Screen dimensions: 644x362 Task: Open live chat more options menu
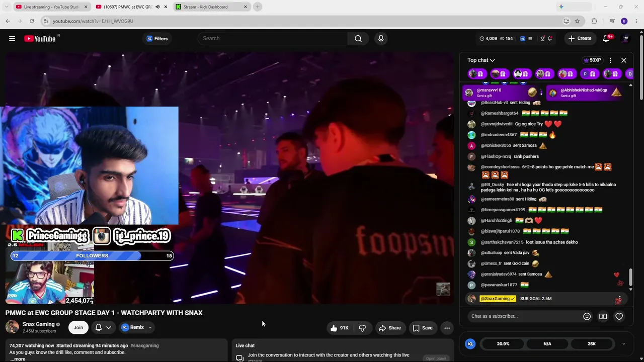(x=610, y=60)
